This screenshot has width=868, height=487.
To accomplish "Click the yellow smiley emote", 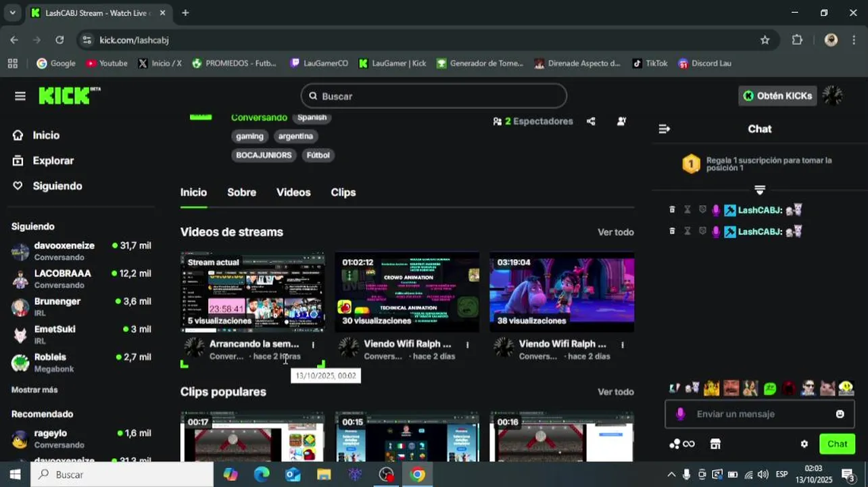I will (x=846, y=388).
